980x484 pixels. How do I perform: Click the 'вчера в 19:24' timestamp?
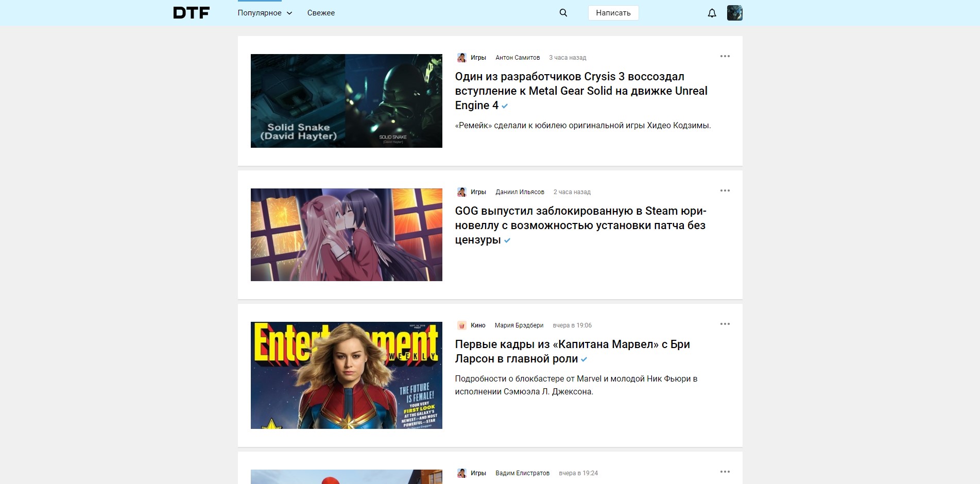(578, 473)
